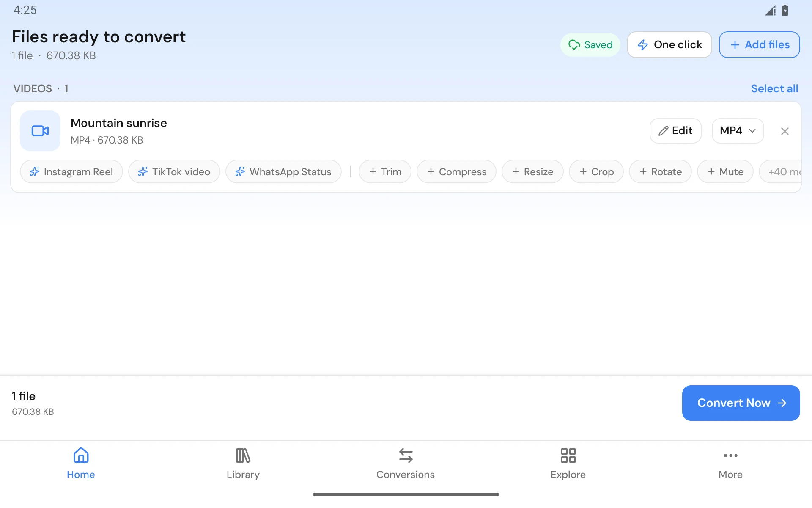812x508 pixels.
Task: Add the Resize action
Action: click(x=532, y=171)
